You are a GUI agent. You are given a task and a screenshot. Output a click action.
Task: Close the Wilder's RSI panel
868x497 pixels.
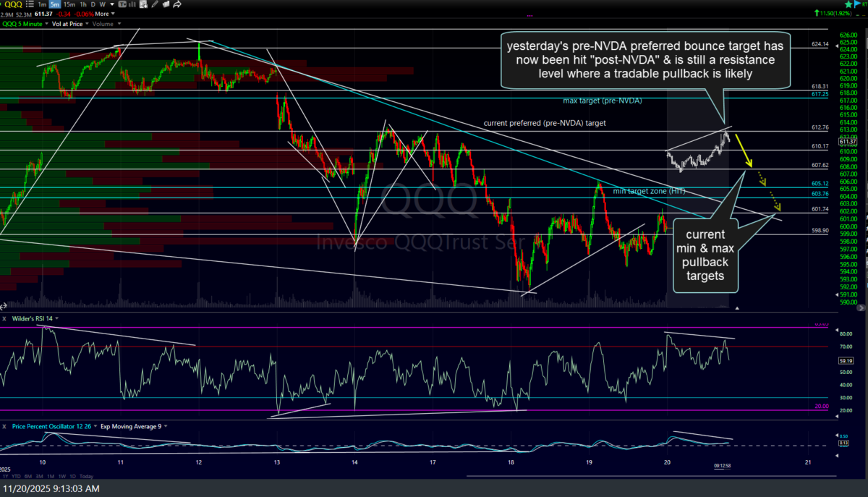pyautogui.click(x=4, y=318)
